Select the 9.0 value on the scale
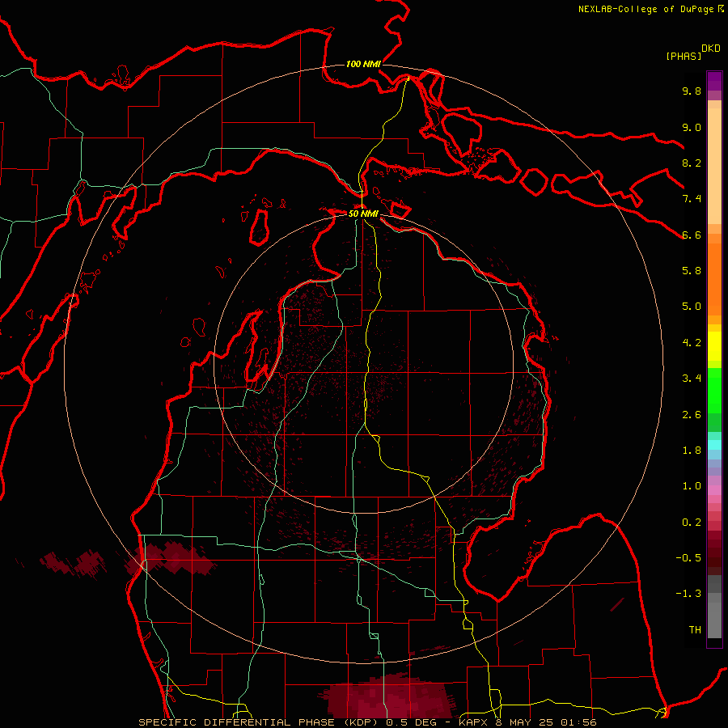This screenshot has height=728, width=728. pyautogui.click(x=692, y=127)
